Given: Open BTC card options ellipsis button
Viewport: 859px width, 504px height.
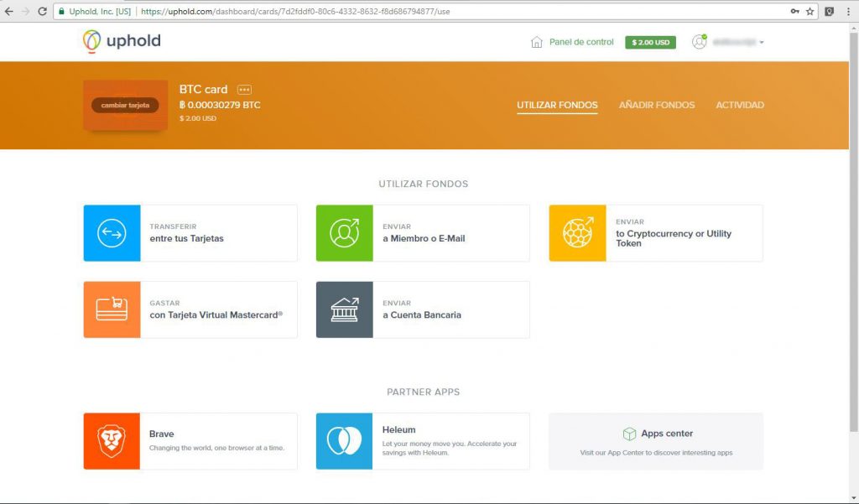Looking at the screenshot, I should 244,89.
